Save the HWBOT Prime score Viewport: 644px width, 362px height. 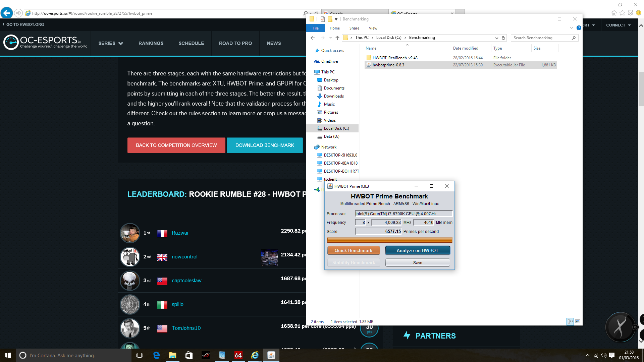tap(417, 262)
